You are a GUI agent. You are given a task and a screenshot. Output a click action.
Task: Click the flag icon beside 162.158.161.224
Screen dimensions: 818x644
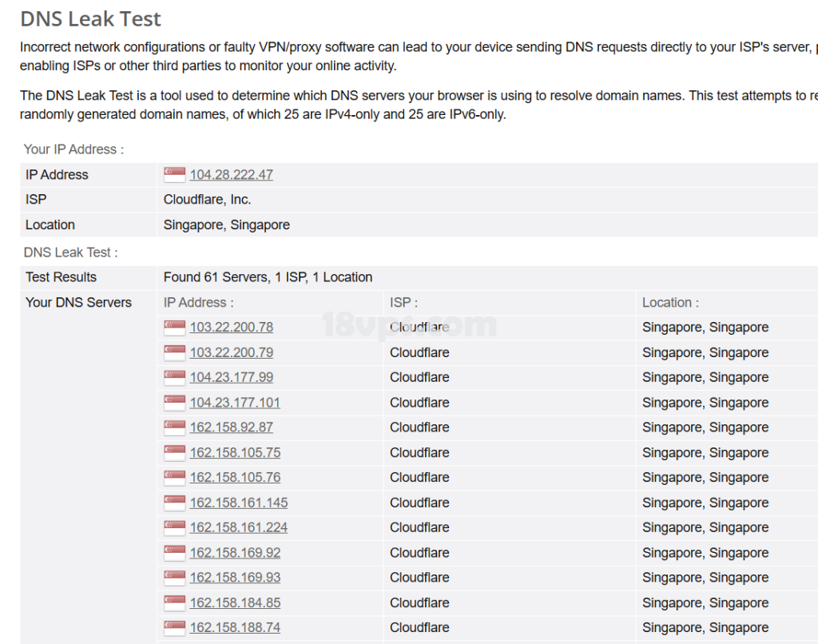[174, 527]
